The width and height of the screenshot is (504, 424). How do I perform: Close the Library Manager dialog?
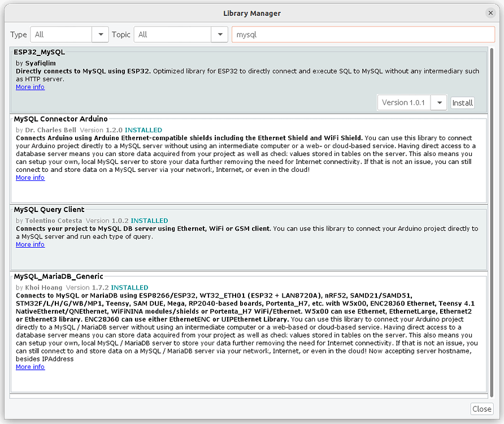point(481,409)
